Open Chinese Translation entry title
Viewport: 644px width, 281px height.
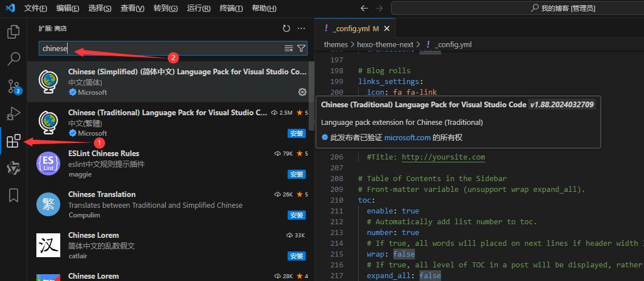click(102, 194)
